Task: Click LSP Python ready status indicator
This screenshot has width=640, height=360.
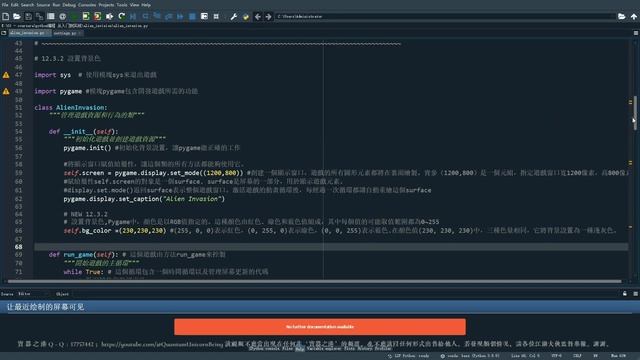Action: [x=409, y=356]
